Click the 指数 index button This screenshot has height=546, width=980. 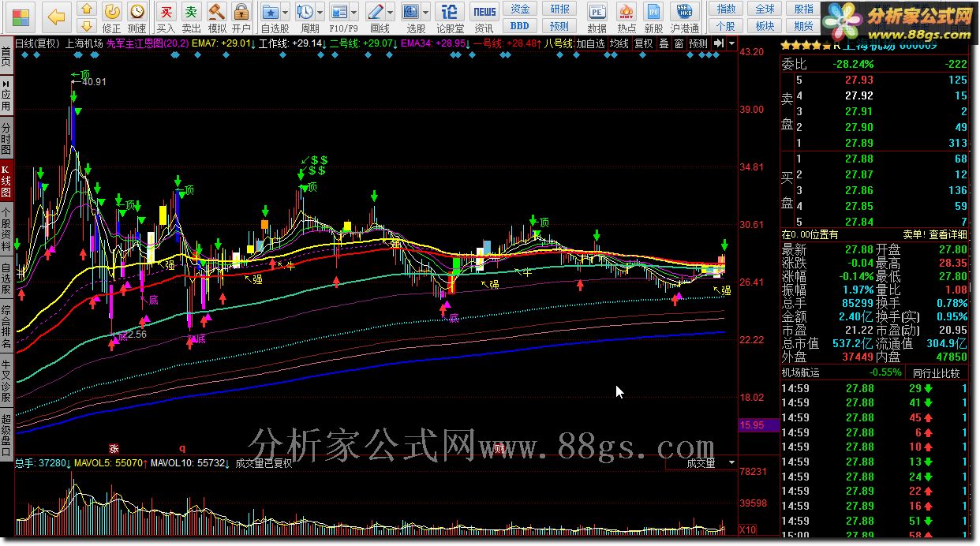(726, 9)
